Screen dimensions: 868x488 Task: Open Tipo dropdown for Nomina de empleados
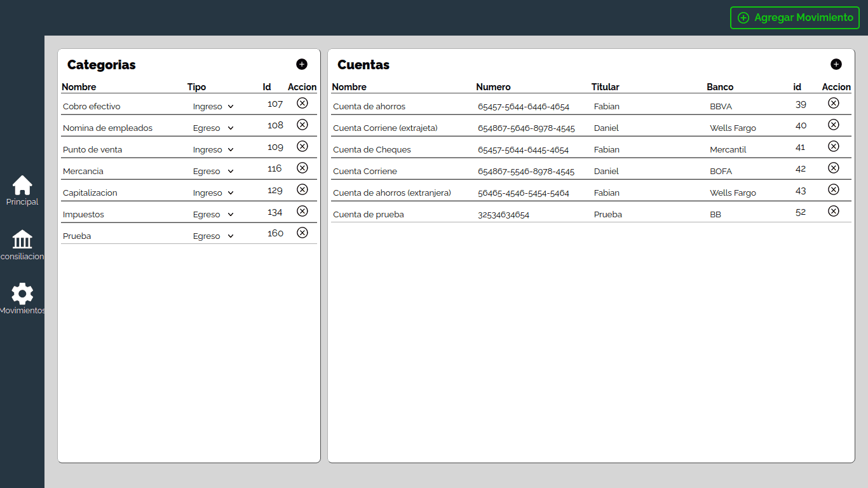(214, 128)
